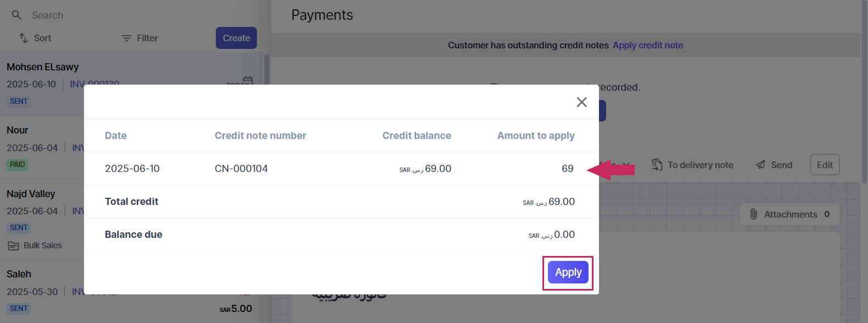Click the CN-000104 credit note row

(242, 169)
